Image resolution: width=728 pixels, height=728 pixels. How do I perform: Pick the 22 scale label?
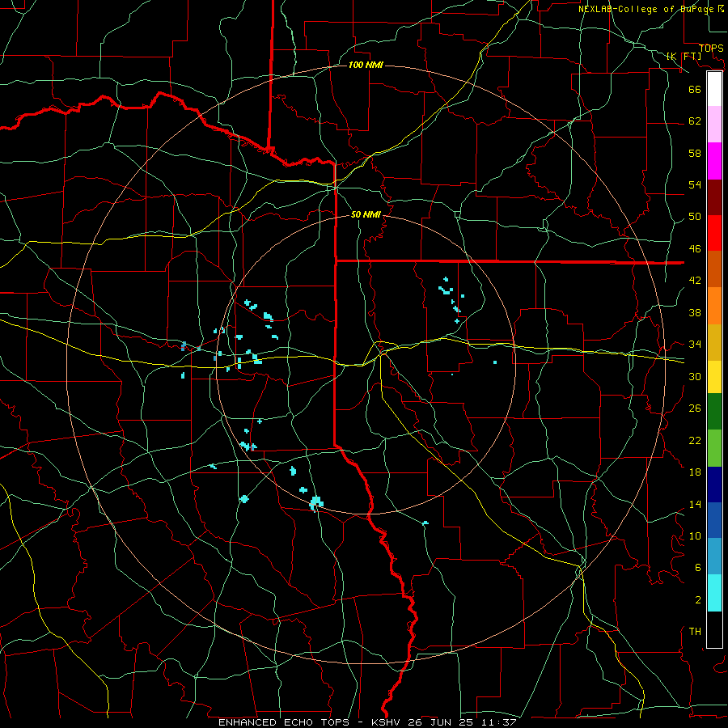695,440
